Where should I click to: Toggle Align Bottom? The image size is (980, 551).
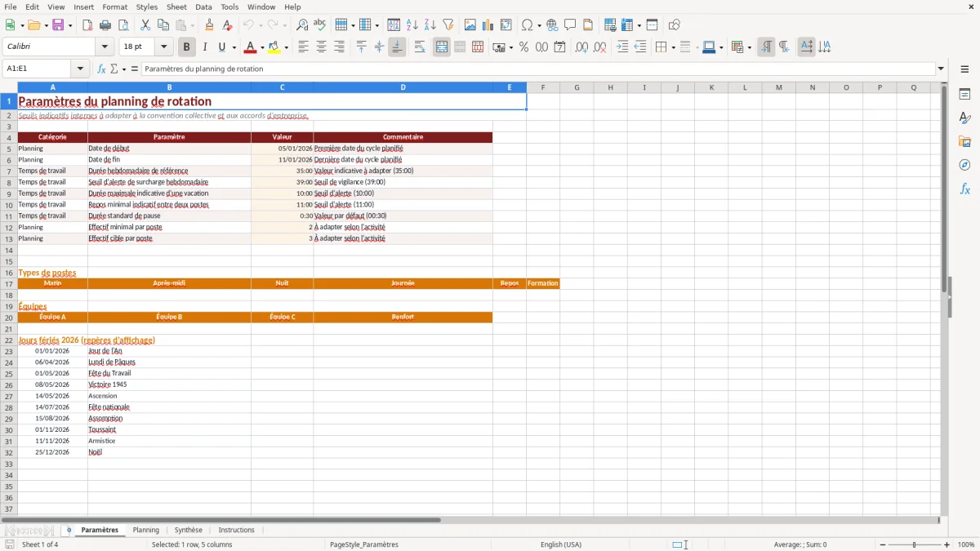pos(397,47)
